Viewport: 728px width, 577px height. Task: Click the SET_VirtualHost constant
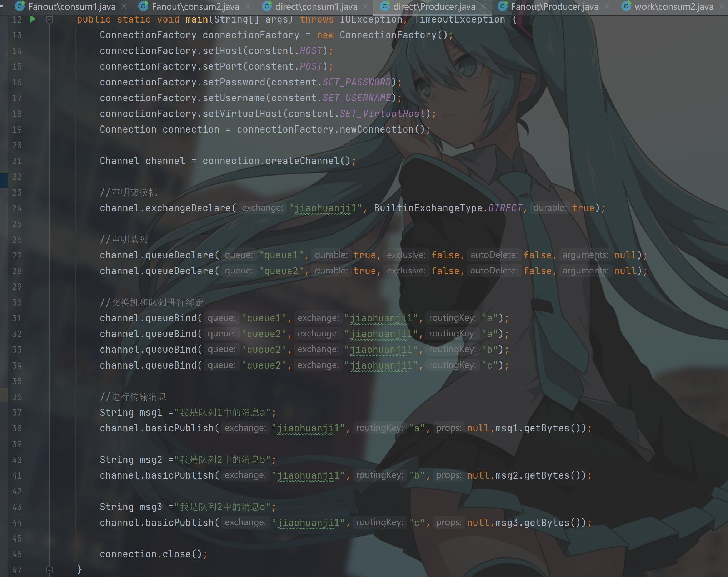click(383, 114)
